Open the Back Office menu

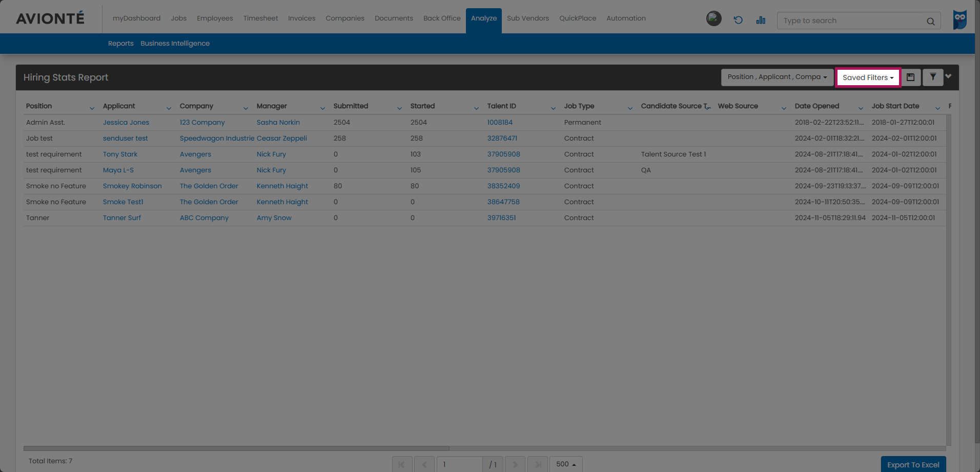click(442, 18)
